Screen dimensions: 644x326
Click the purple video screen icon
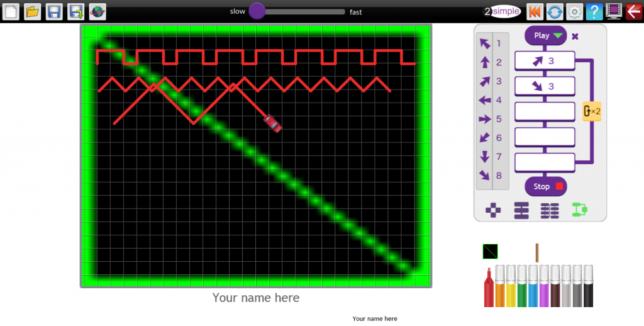click(614, 11)
